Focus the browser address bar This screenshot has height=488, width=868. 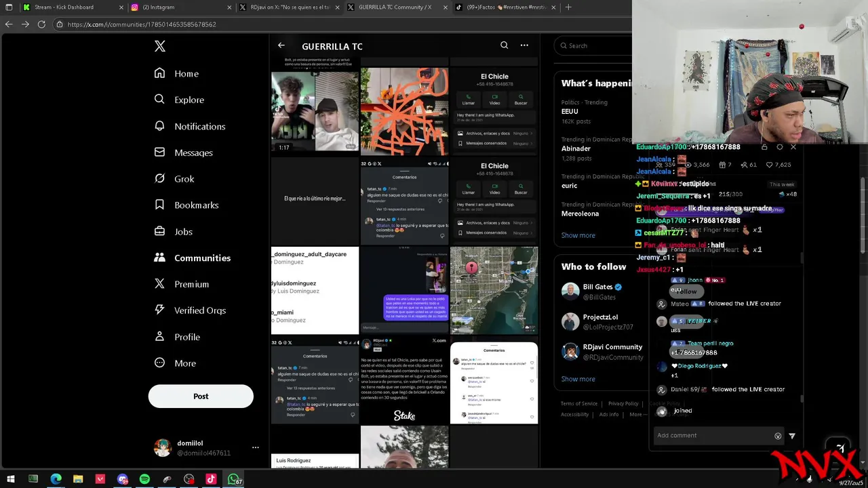pyautogui.click(x=342, y=24)
